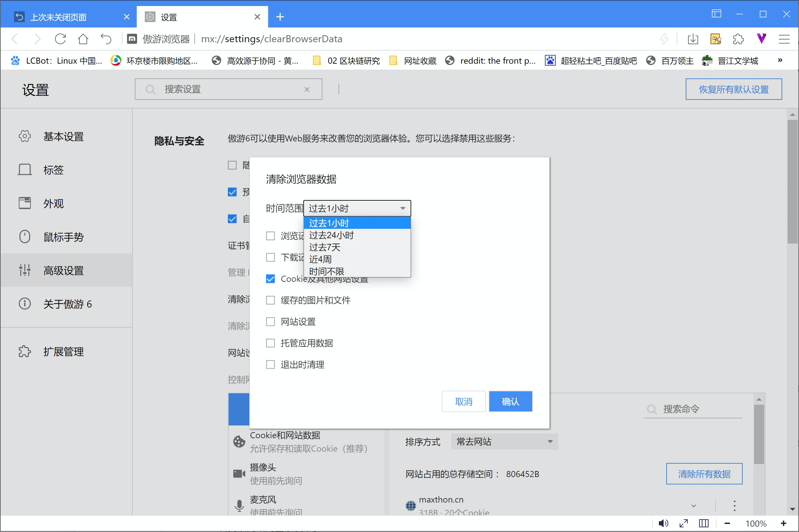Image resolution: width=799 pixels, height=532 pixels.
Task: Select 时间不限 from the list
Action: (x=357, y=271)
